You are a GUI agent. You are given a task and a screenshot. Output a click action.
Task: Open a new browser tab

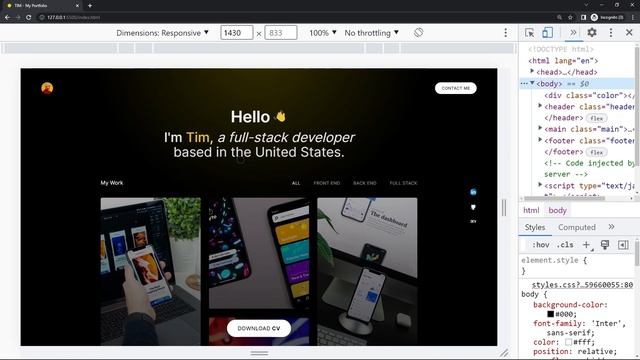(90, 6)
